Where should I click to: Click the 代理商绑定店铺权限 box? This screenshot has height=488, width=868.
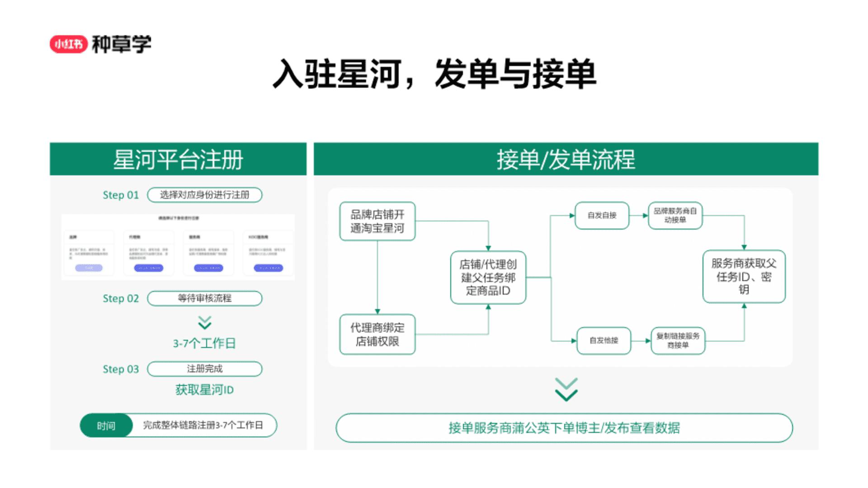coord(377,334)
